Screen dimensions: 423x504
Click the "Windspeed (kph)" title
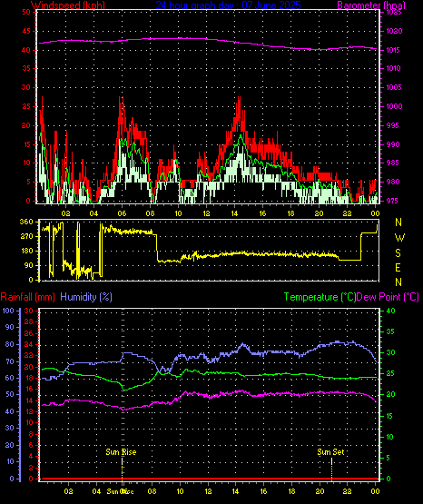click(x=68, y=5)
